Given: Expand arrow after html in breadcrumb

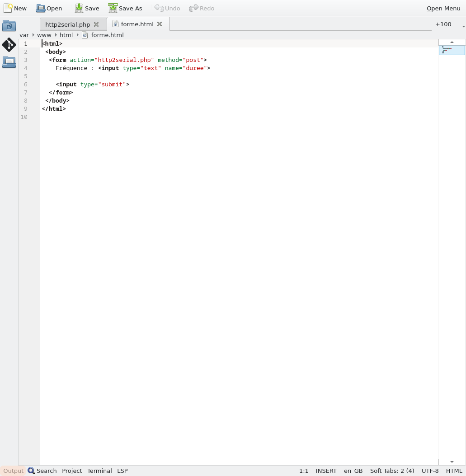Looking at the screenshot, I should [77, 35].
